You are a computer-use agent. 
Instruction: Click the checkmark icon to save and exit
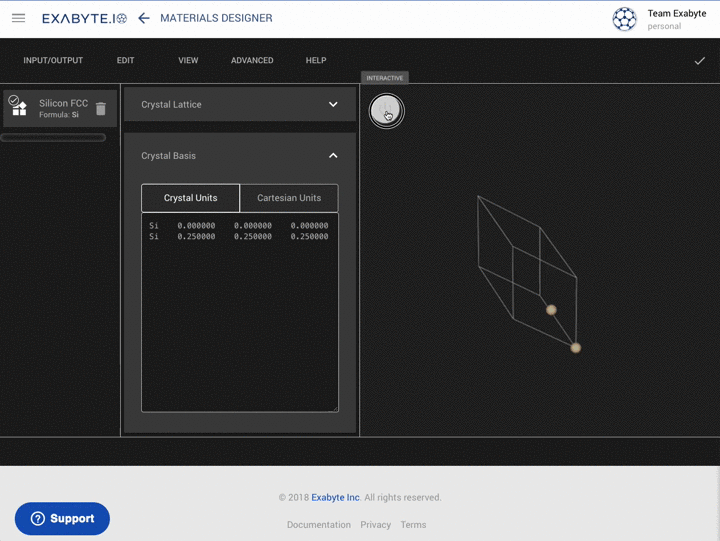[699, 61]
